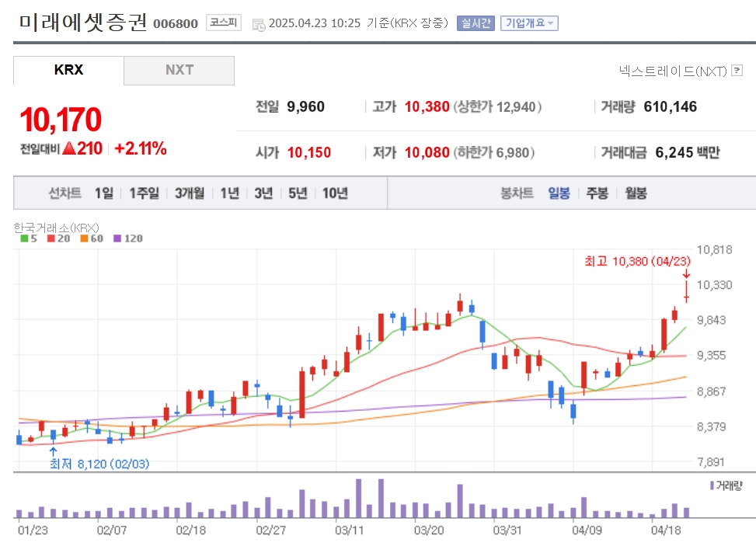Select the 3년 line chart period
The width and height of the screenshot is (756, 553).
pyautogui.click(x=263, y=193)
